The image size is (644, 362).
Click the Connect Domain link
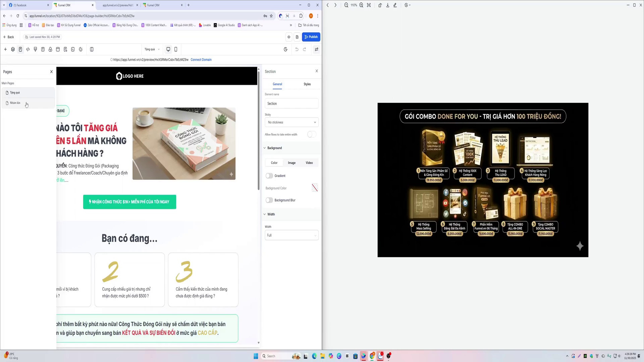coord(201,60)
